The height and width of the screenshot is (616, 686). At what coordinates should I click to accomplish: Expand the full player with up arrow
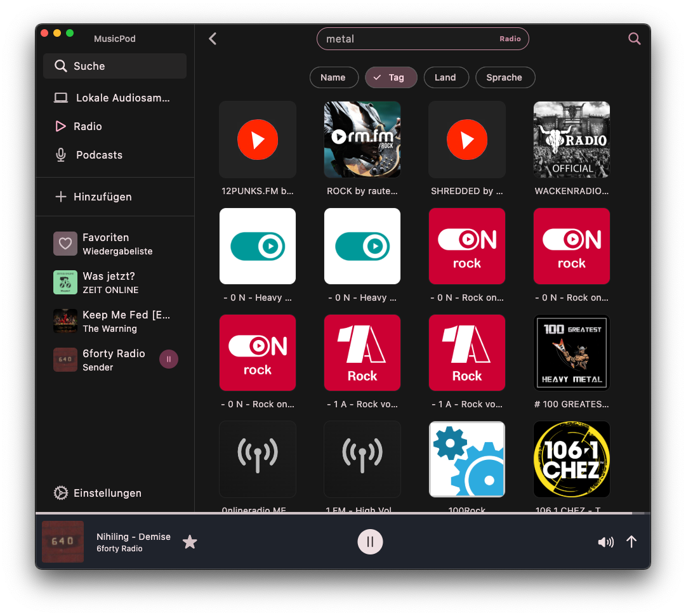pos(631,542)
